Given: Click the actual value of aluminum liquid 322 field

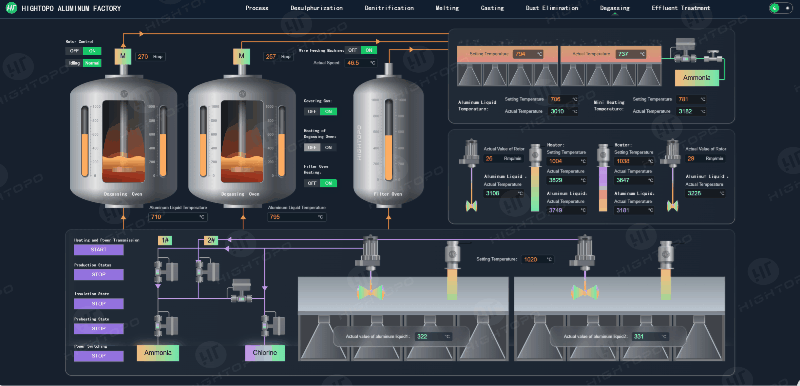Looking at the screenshot, I should click(x=433, y=337).
